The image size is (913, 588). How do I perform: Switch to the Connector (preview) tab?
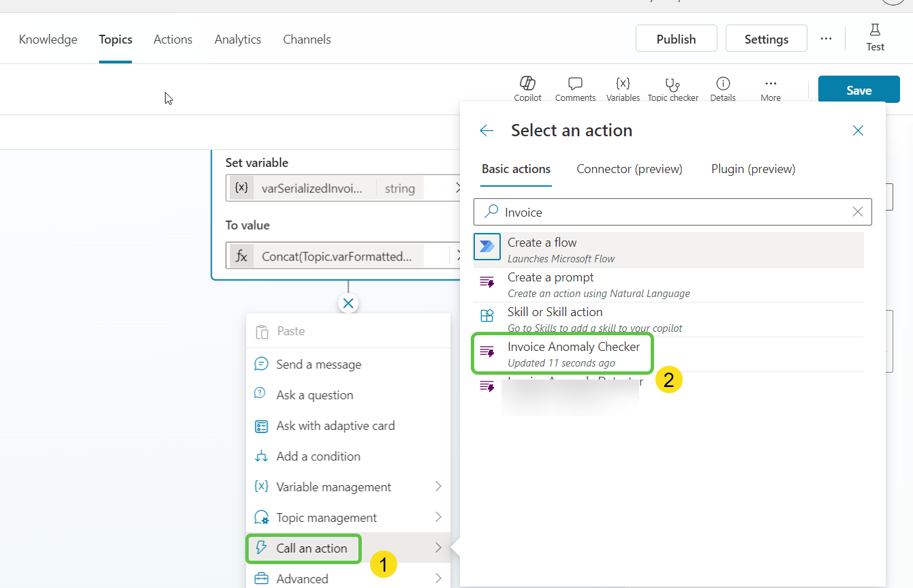coord(629,169)
